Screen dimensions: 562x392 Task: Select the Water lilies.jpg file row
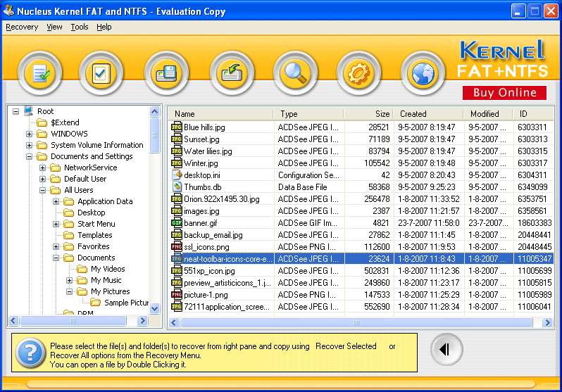point(361,151)
